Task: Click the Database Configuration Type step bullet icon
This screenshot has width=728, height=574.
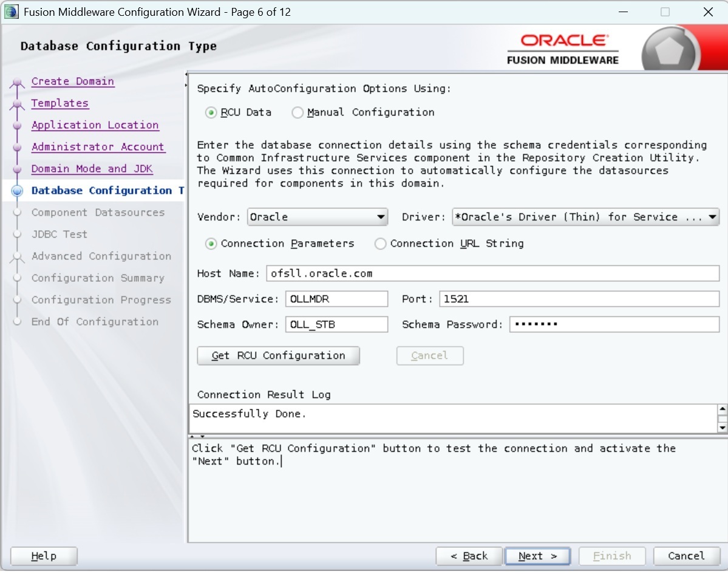Action: click(17, 191)
